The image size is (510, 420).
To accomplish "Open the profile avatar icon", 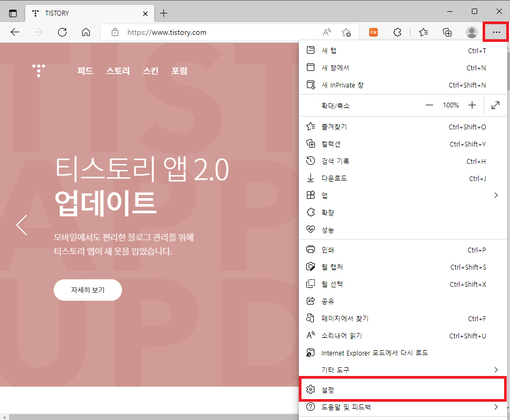I will (x=472, y=32).
